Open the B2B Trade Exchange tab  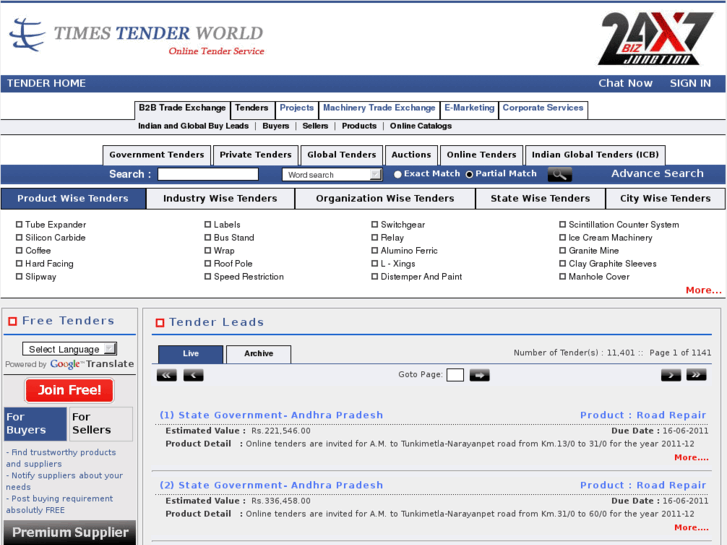(182, 109)
